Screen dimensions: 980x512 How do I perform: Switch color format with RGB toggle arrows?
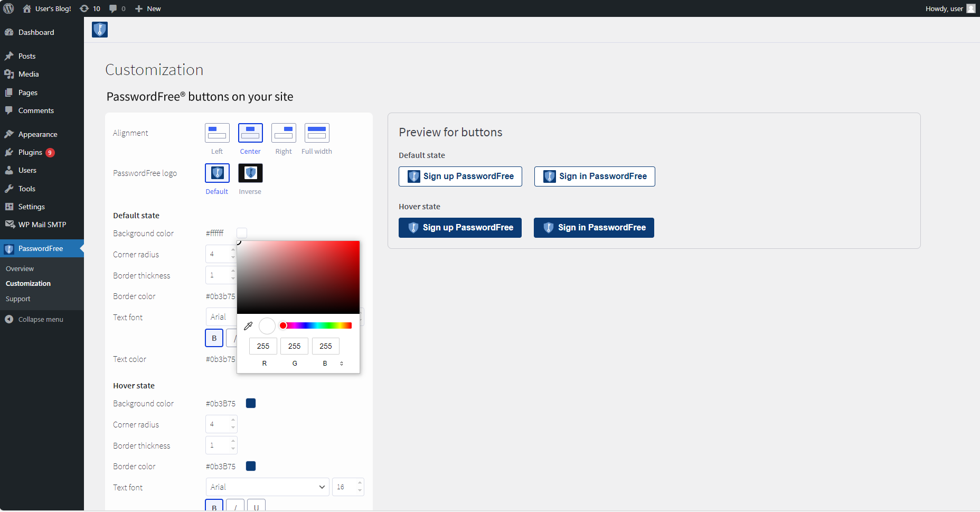[x=342, y=364]
